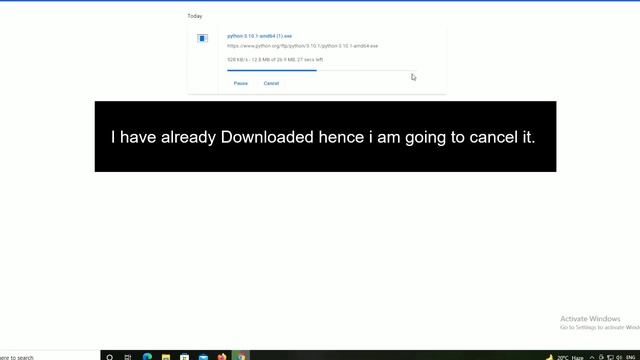Switch to Chrome in the taskbar
640x360 pixels.
coord(241,356)
